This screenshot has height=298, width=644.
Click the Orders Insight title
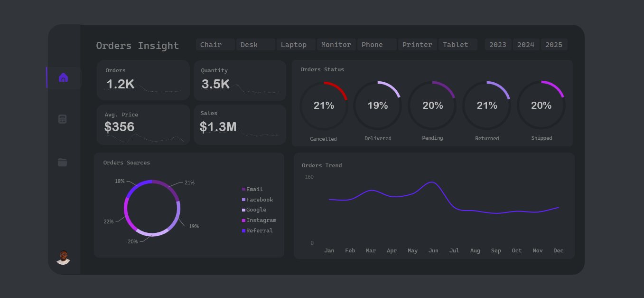[138, 46]
